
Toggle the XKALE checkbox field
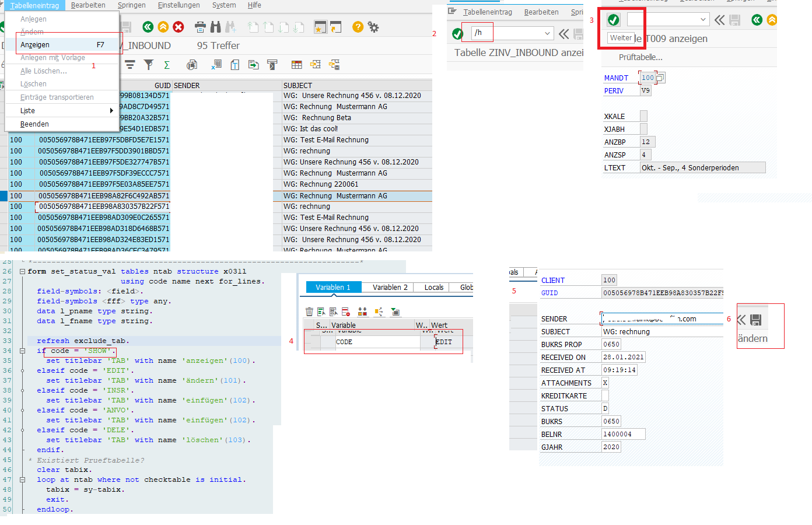point(643,116)
